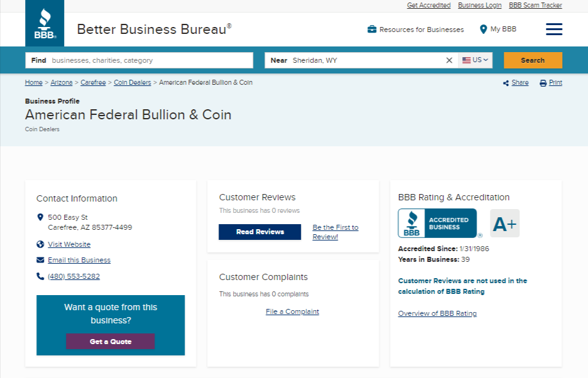Click the Get a Quote button
Viewport: 588px width, 378px height.
111,342
